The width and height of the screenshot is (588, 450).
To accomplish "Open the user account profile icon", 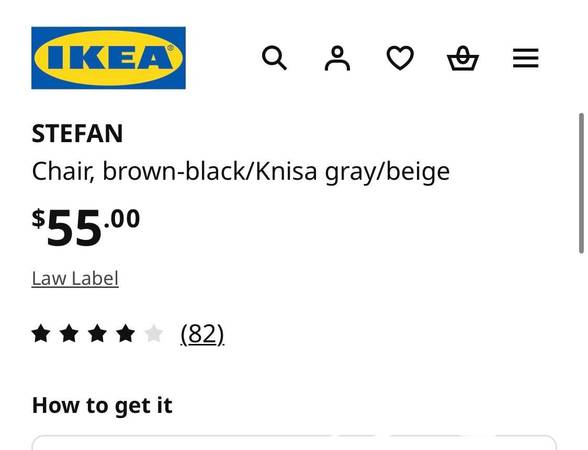I will pos(338,58).
